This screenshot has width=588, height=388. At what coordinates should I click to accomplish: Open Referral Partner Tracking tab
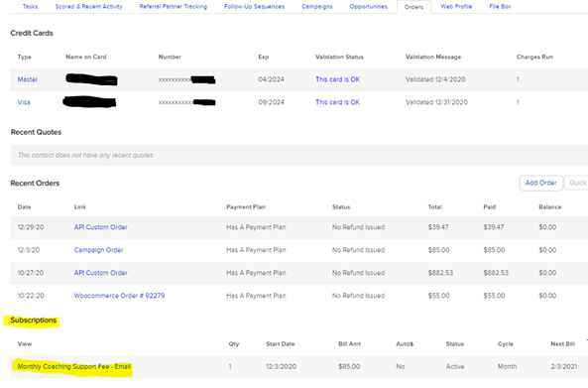(x=174, y=6)
